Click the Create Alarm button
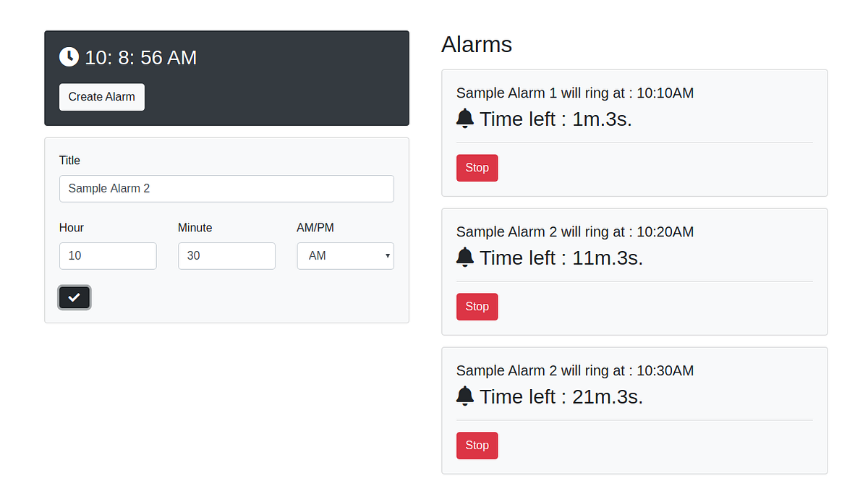Viewport: 868px width, 502px height. [x=101, y=96]
